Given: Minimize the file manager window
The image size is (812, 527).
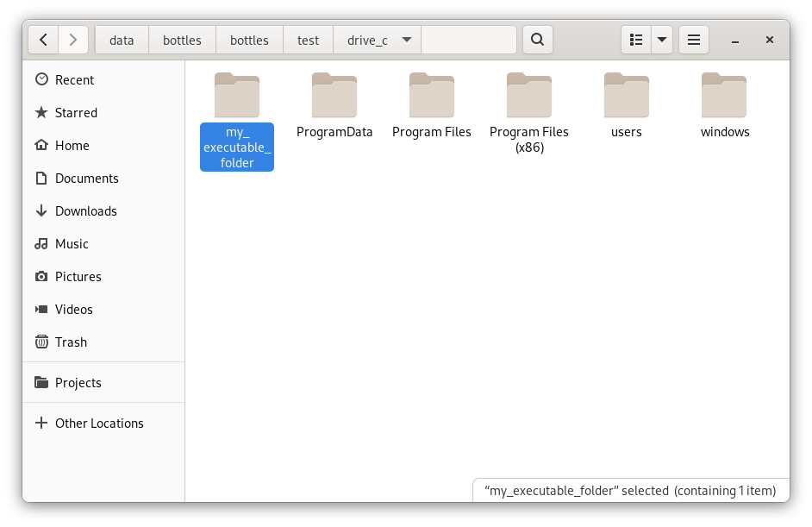Looking at the screenshot, I should [734, 40].
